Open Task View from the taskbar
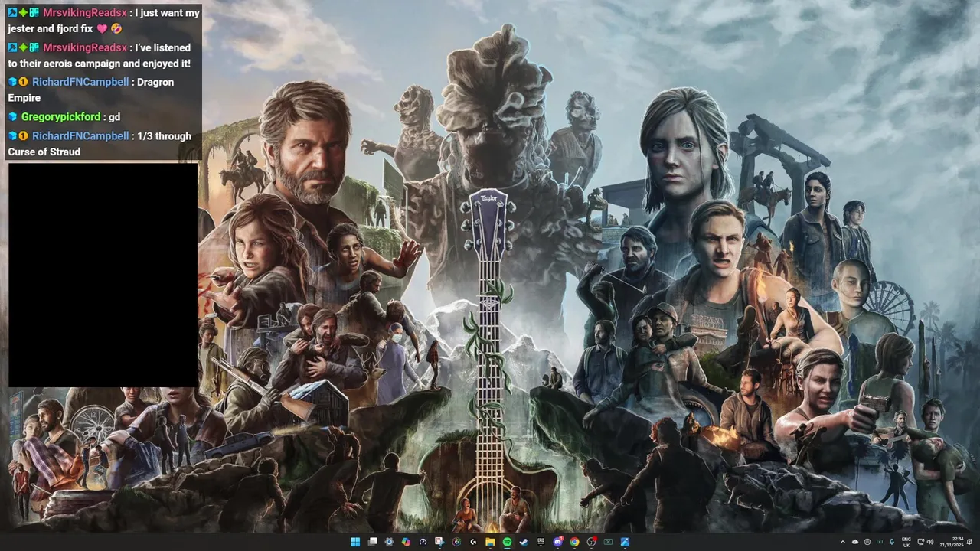Screen dimensions: 980x551 [x=372, y=542]
